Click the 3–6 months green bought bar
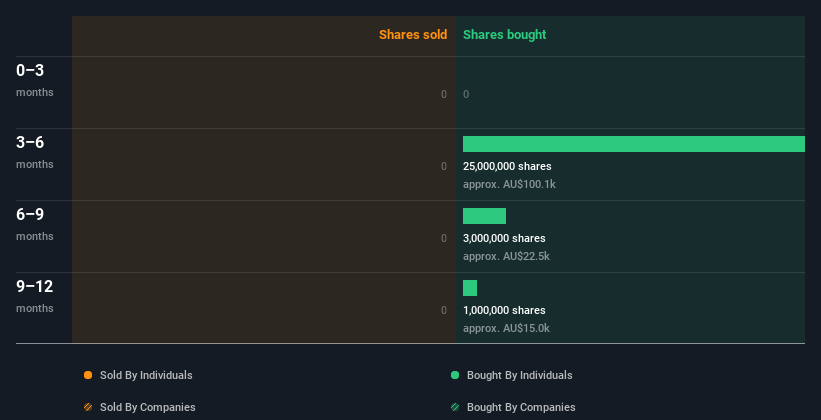The width and height of the screenshot is (821, 420). click(x=634, y=144)
